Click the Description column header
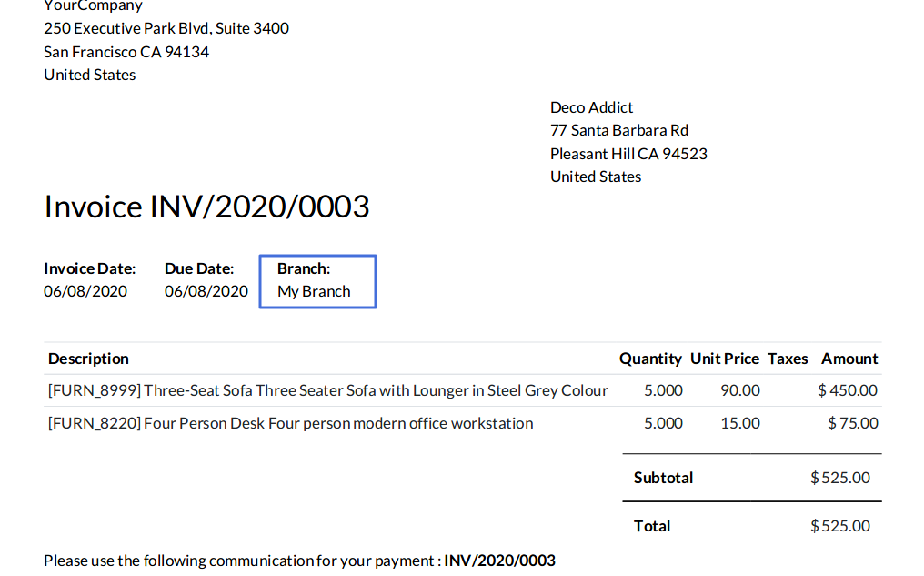The height and width of the screenshot is (576, 924). [88, 359]
